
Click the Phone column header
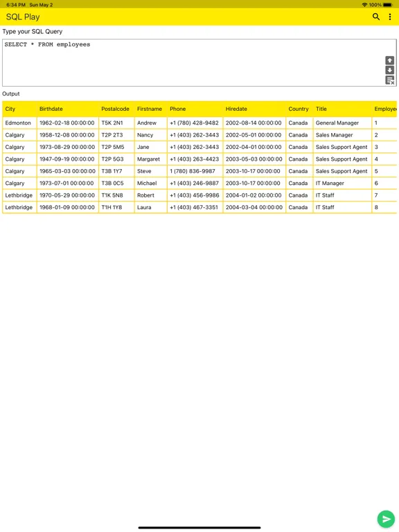point(195,109)
